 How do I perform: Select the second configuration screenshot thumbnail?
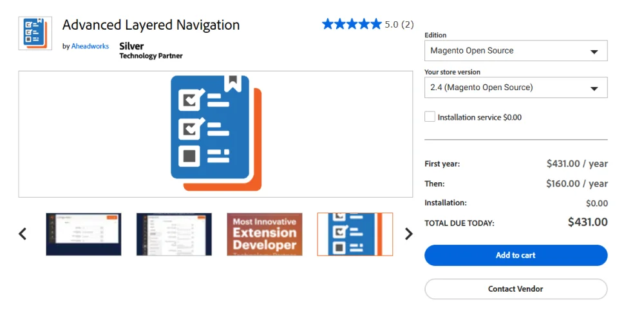click(174, 234)
